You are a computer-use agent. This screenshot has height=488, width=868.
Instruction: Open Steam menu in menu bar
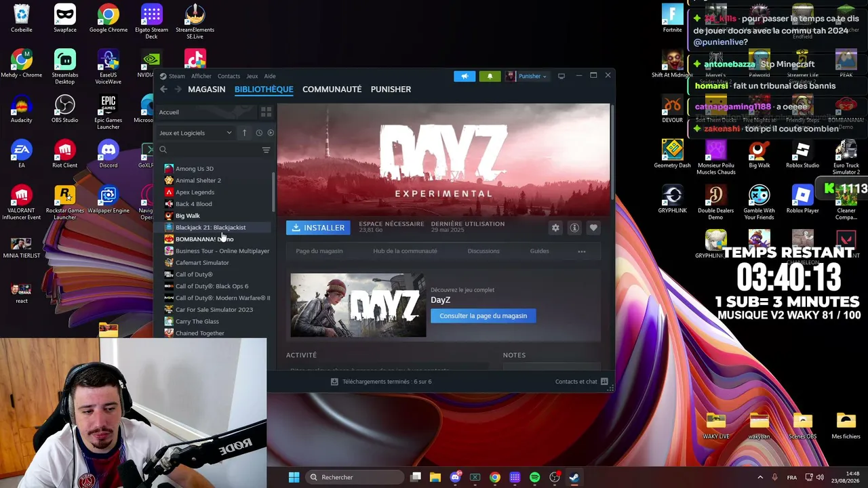pyautogui.click(x=176, y=76)
